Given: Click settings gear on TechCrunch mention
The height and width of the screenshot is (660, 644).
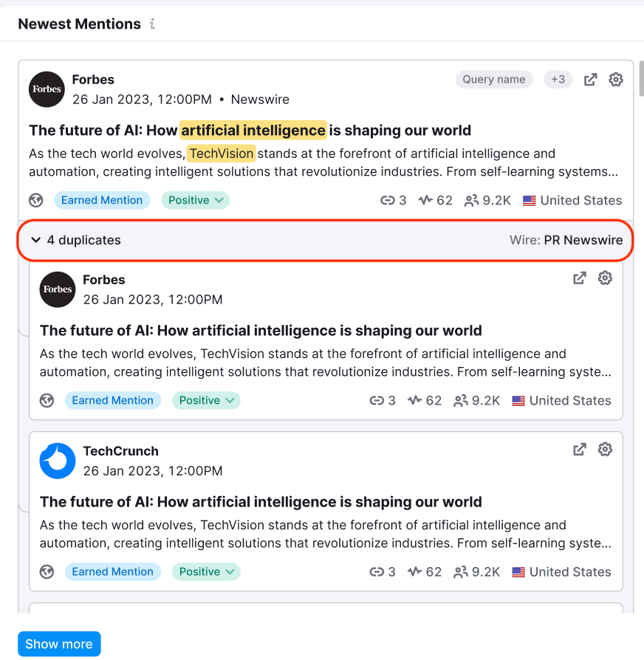Looking at the screenshot, I should tap(605, 450).
